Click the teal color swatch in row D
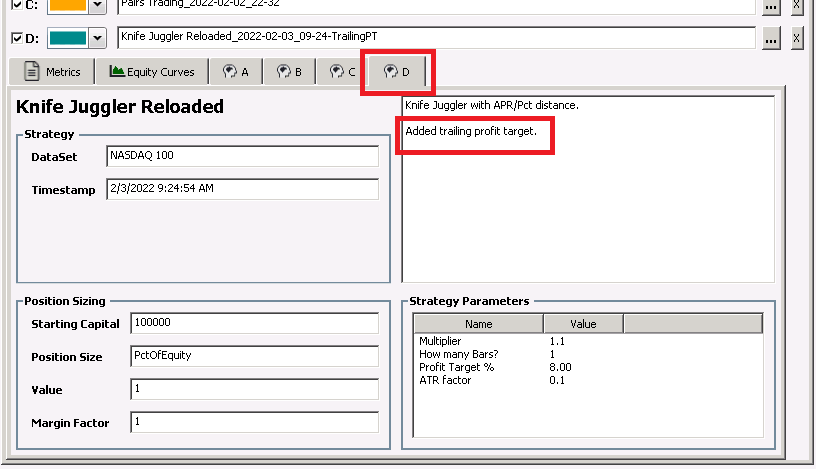The height and width of the screenshot is (469, 816). (67, 38)
